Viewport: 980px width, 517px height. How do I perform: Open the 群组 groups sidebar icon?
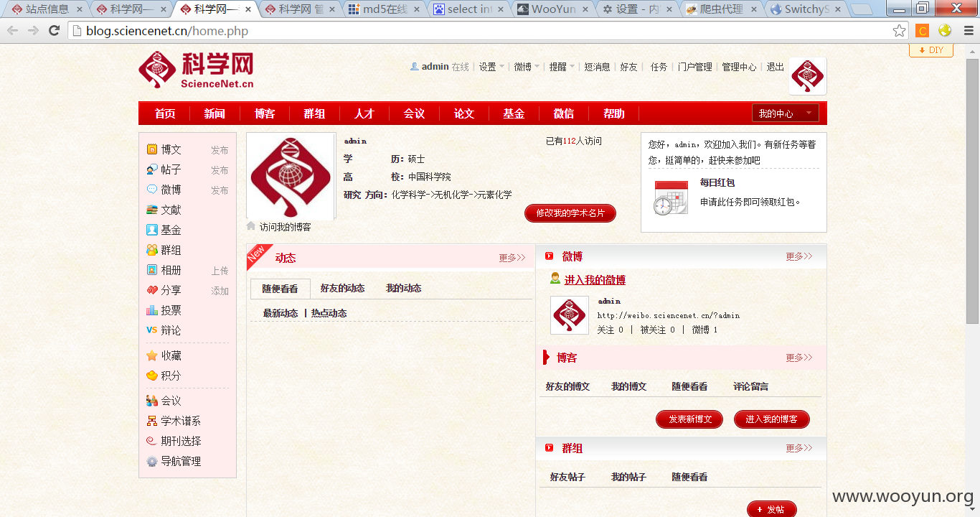click(x=152, y=250)
